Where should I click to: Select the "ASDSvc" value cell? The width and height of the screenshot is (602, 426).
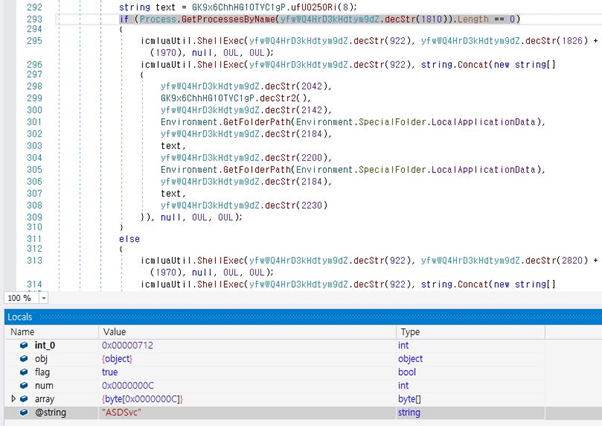point(120,412)
